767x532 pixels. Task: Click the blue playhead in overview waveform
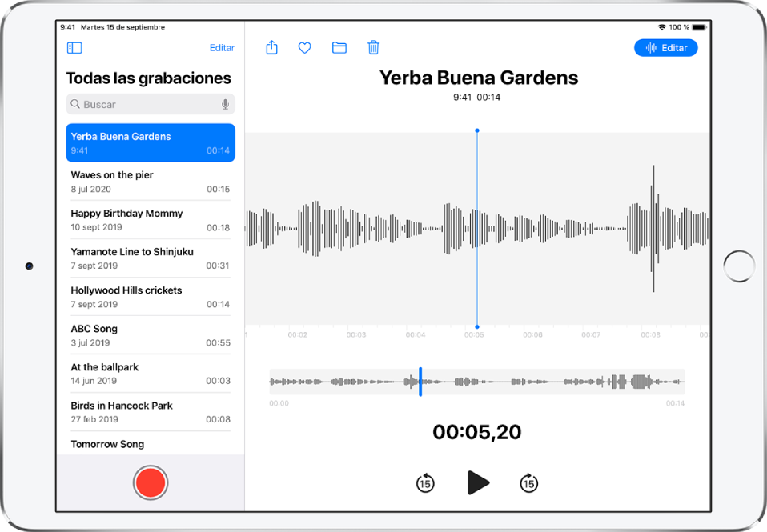[420, 382]
